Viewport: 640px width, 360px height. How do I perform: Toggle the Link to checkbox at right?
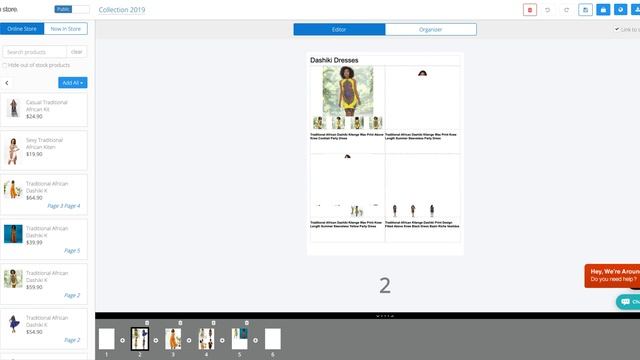[x=617, y=29]
